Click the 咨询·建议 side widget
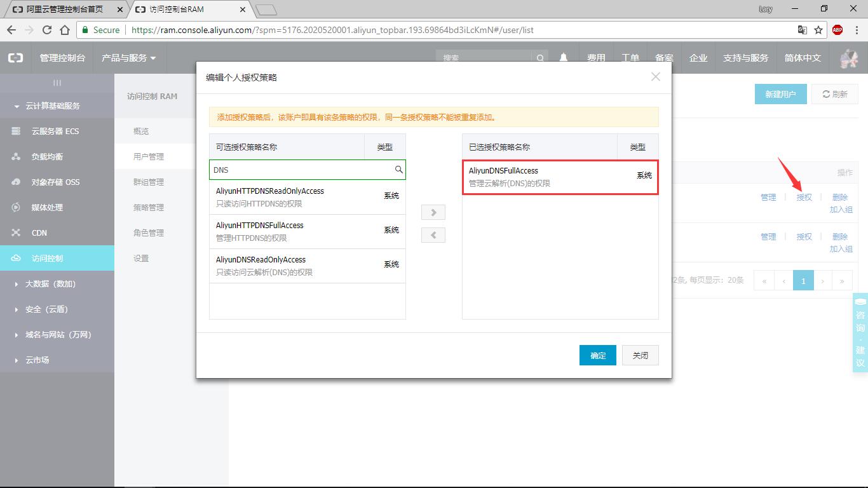Viewport: 868px width, 488px height. 860,332
